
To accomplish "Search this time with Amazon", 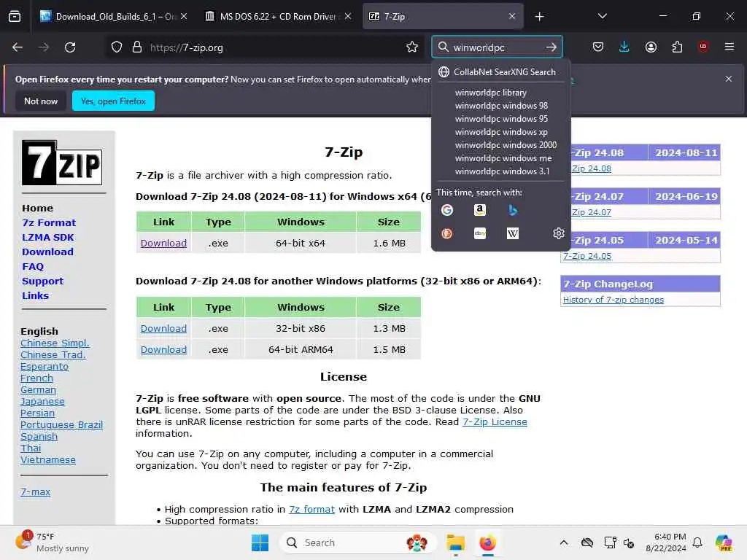I will tap(480, 210).
